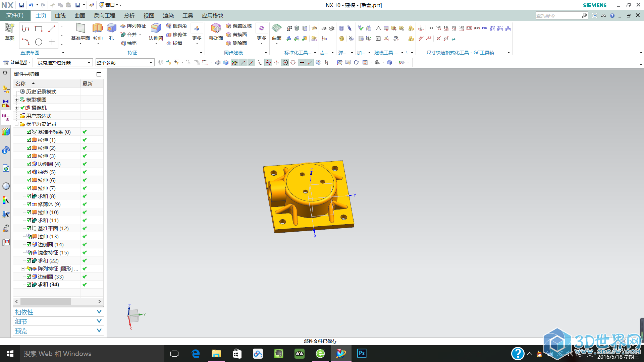
Task: Expand the 预览 panel
Action: [58, 331]
